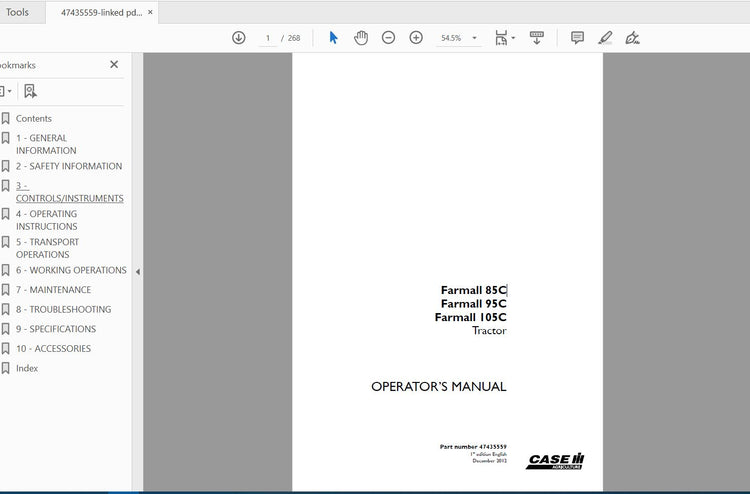This screenshot has height=494, width=750.
Task: Open the 4 - OPERATING INSTRUCTIONS bookmark
Action: (x=46, y=220)
